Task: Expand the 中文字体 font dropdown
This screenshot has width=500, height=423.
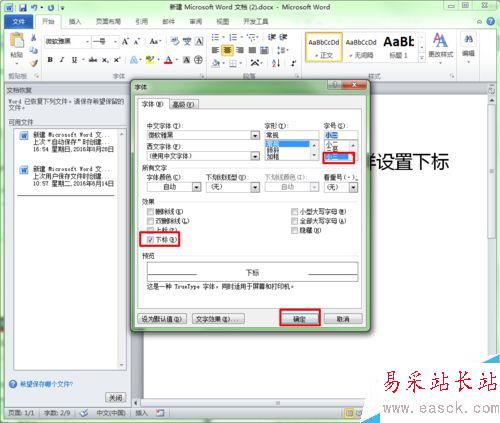Action: 255,135
